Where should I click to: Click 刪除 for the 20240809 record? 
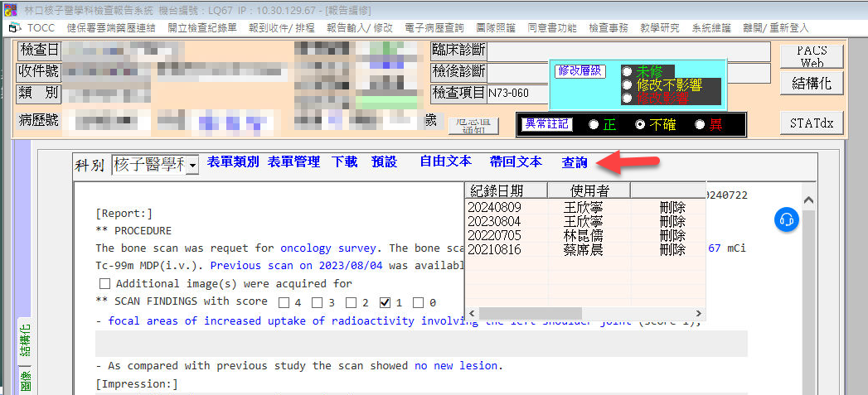point(672,207)
